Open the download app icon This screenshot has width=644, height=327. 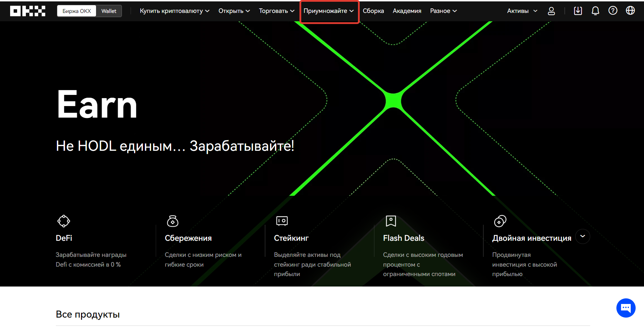click(x=578, y=11)
